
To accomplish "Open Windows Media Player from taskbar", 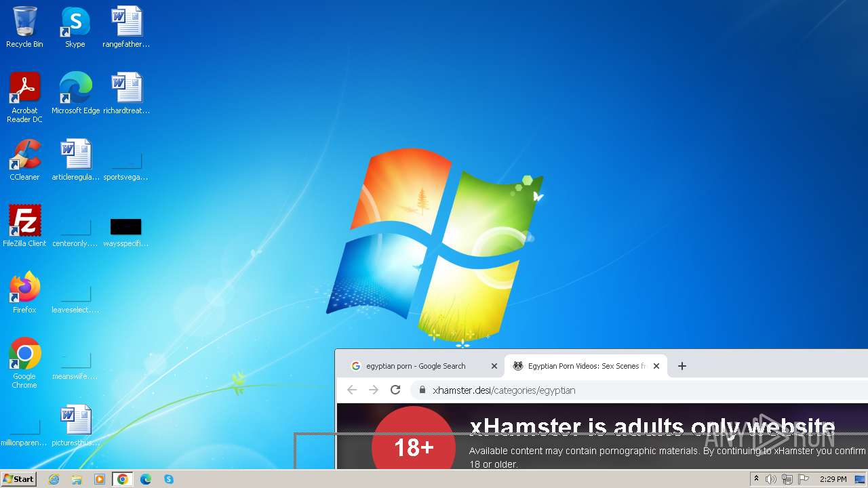I will click(100, 479).
